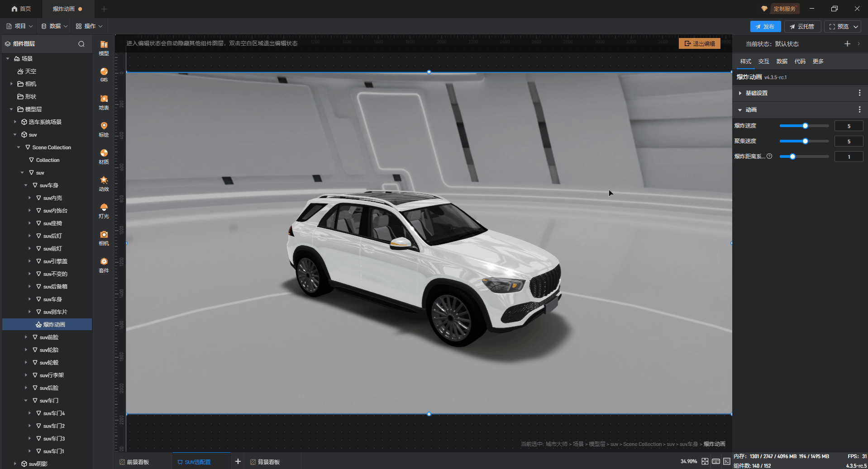Search the component layers panel
The height and width of the screenshot is (469, 868).
coord(81,44)
